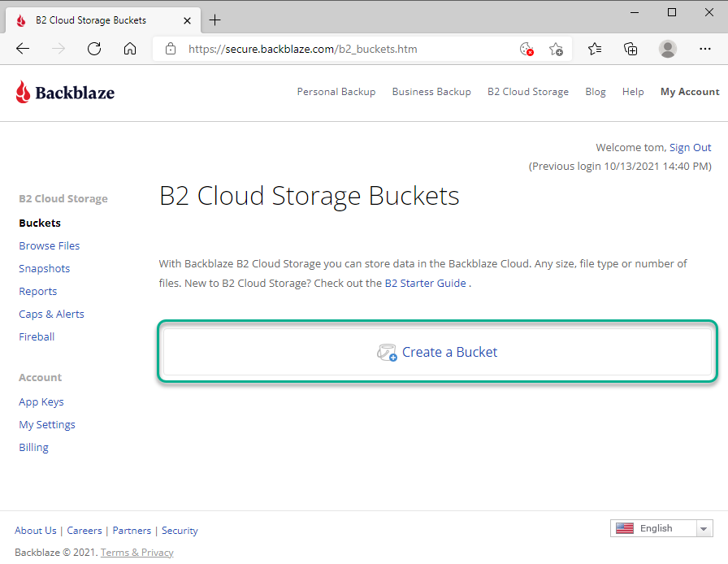
Task: Open Personal Backup in top navigation
Action: 336,92
